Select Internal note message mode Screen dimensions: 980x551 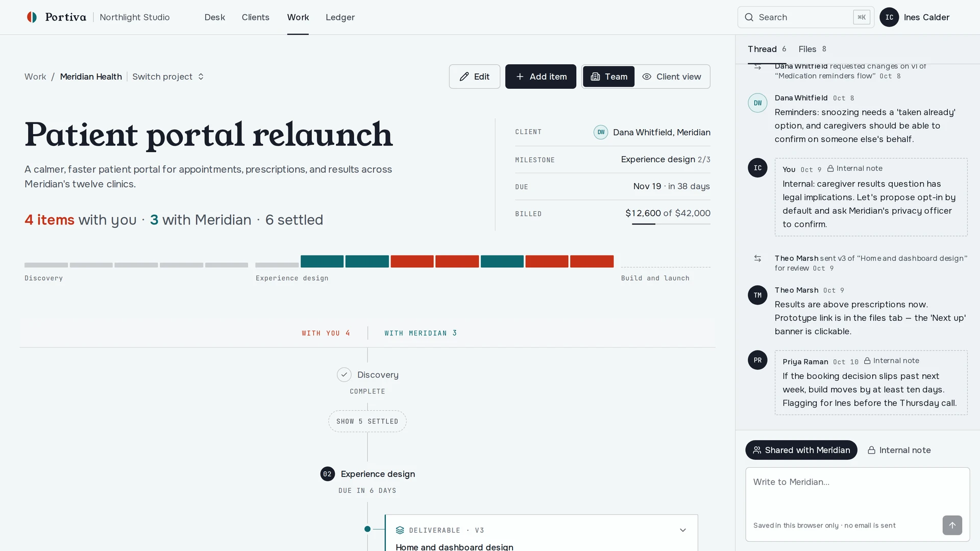(899, 450)
